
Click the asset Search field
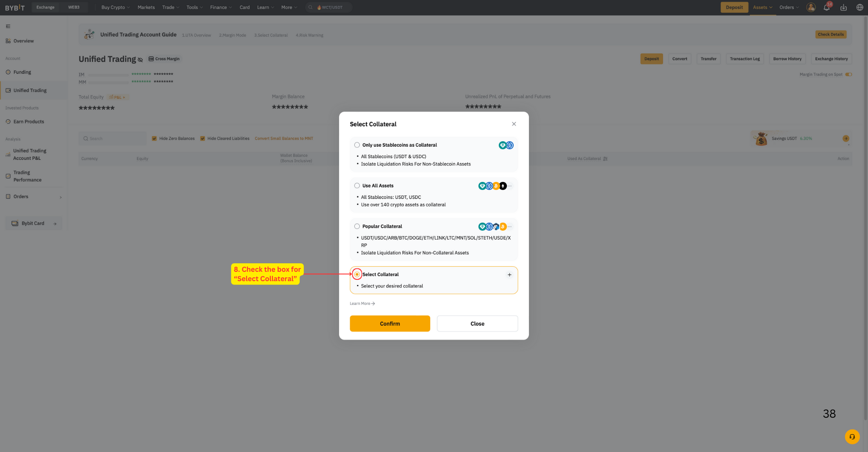(x=112, y=139)
